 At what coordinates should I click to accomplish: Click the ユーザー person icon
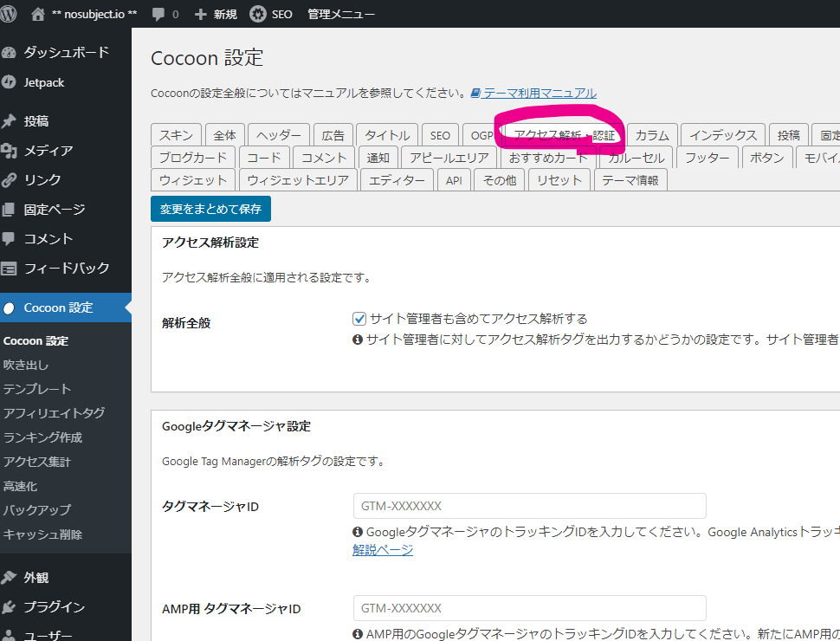click(9, 635)
